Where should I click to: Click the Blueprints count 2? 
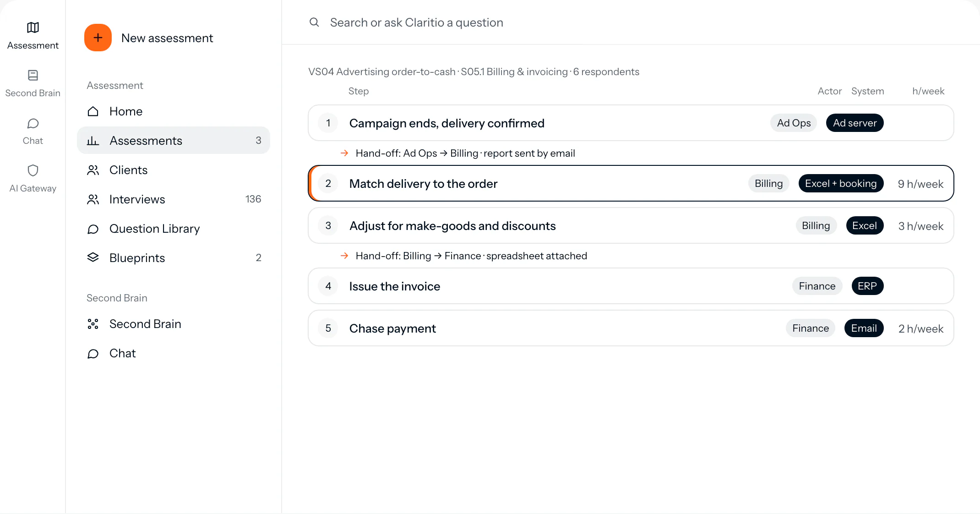pos(258,257)
